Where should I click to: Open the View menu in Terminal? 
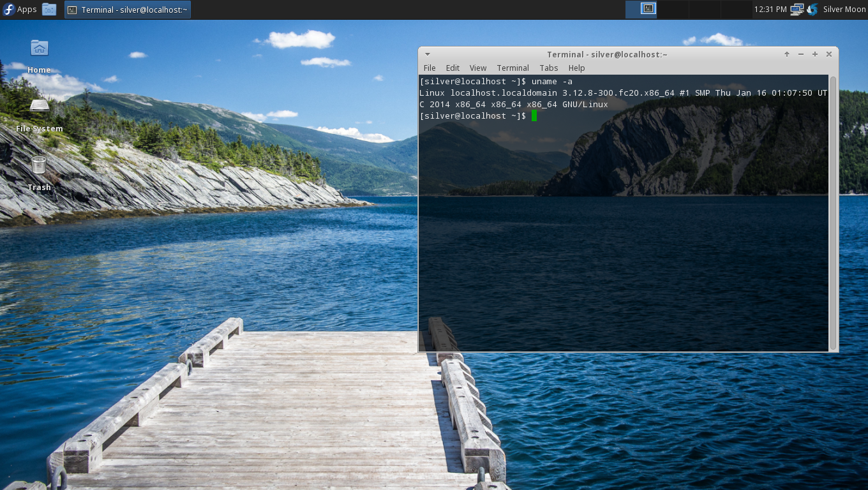coord(477,68)
